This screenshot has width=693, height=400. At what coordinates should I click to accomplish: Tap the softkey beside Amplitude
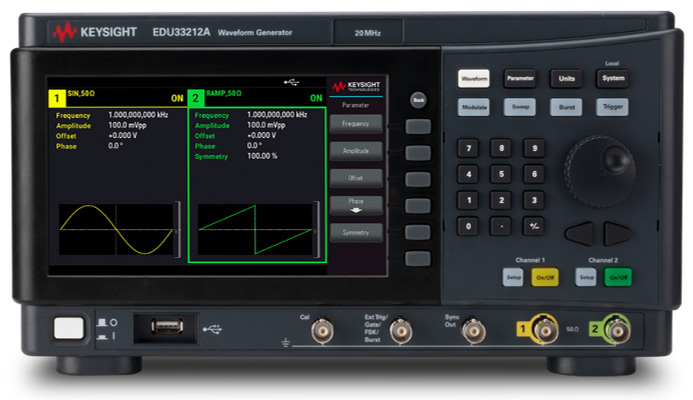(x=418, y=153)
